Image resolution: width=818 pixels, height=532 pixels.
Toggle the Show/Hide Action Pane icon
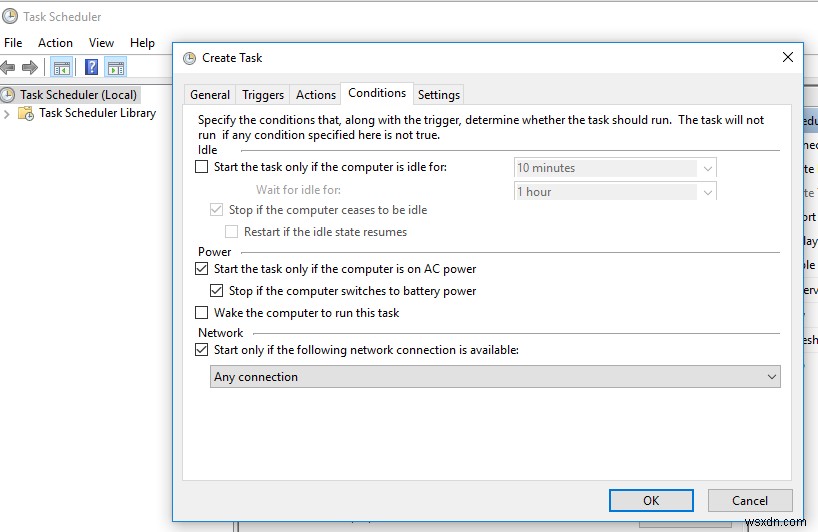coord(116,68)
